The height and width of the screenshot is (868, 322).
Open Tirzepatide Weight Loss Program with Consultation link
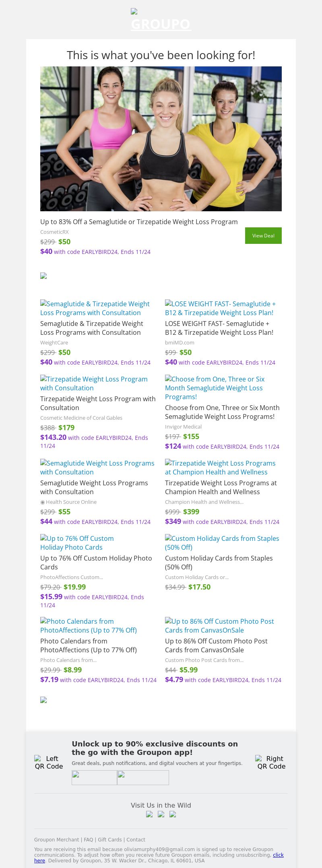pyautogui.click(x=94, y=383)
